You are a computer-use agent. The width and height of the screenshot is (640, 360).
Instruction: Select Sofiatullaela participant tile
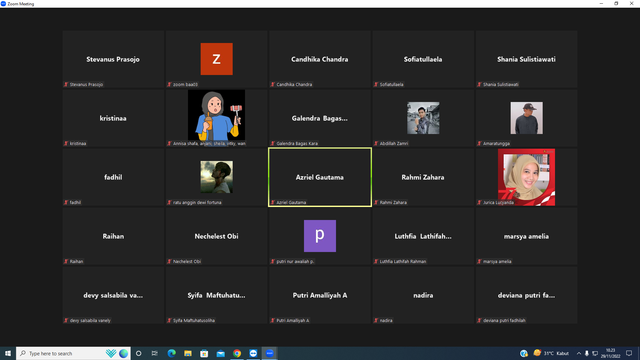(x=423, y=59)
